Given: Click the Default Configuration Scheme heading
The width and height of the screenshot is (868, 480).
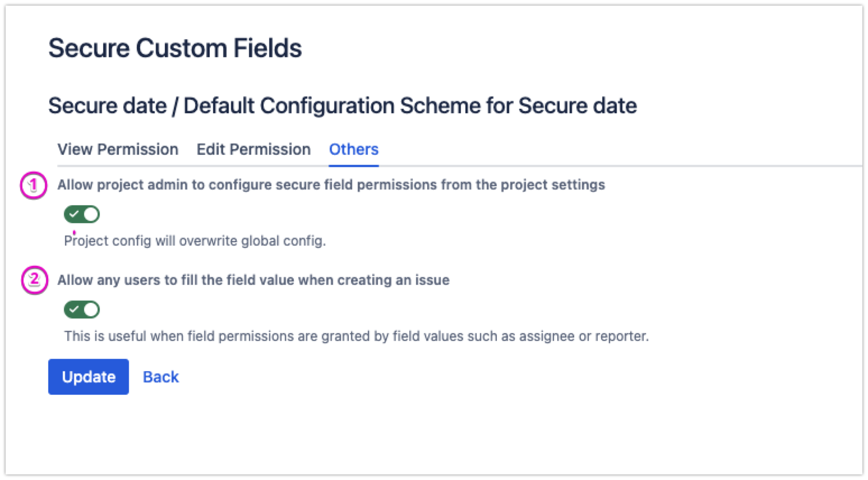Looking at the screenshot, I should click(x=343, y=105).
